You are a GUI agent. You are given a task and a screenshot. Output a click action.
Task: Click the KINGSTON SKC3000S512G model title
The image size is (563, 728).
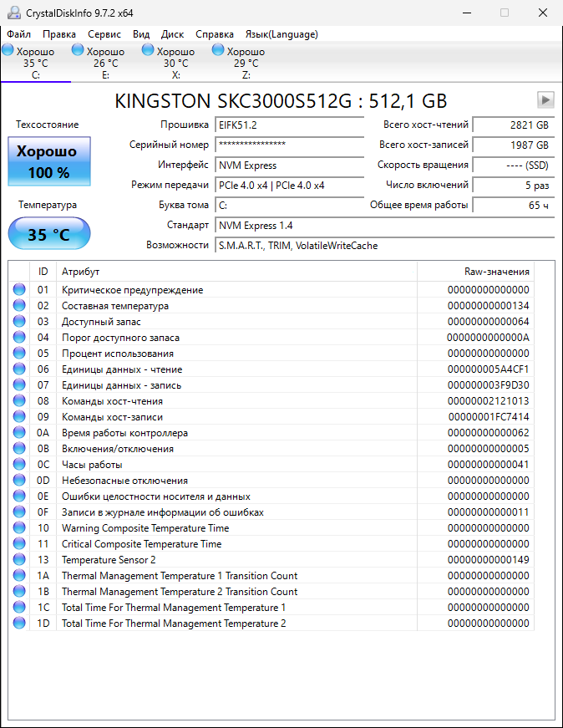pos(281,101)
